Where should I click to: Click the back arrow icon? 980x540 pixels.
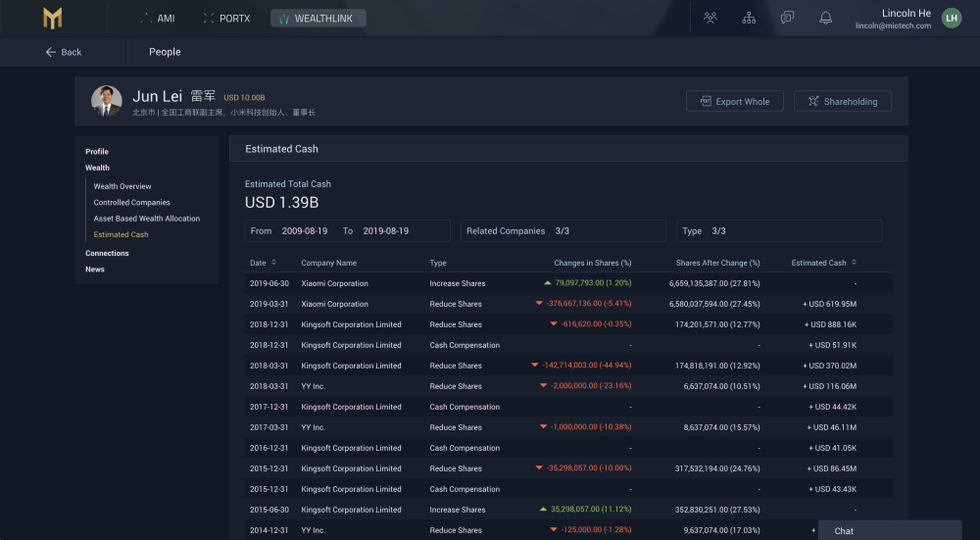coord(51,52)
